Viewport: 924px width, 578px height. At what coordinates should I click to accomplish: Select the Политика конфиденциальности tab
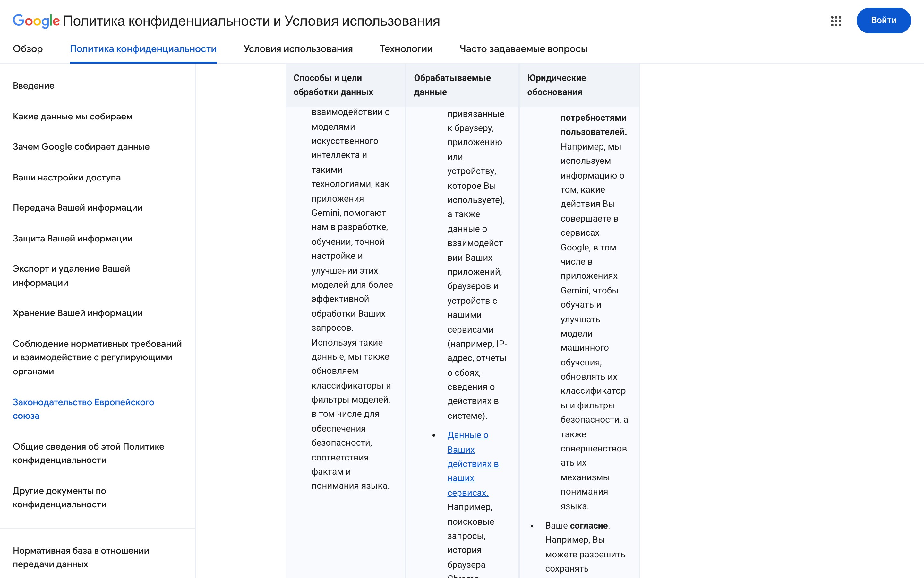143,49
